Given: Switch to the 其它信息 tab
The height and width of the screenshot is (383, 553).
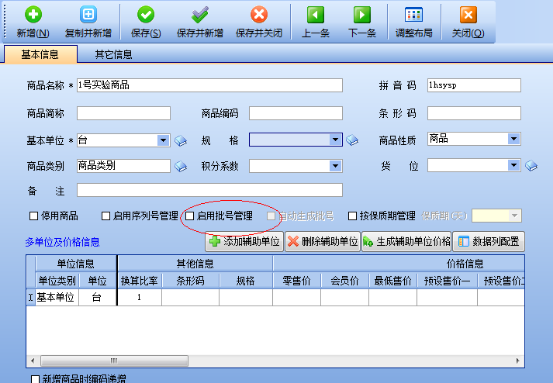Looking at the screenshot, I should pyautogui.click(x=113, y=54).
